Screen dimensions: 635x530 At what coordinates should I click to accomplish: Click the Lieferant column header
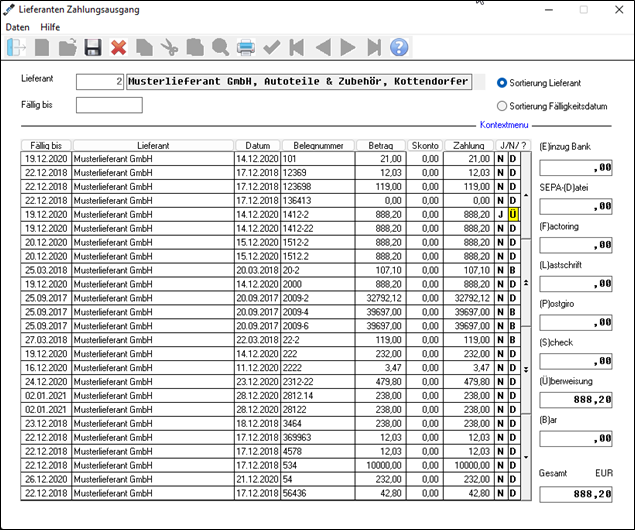(153, 145)
